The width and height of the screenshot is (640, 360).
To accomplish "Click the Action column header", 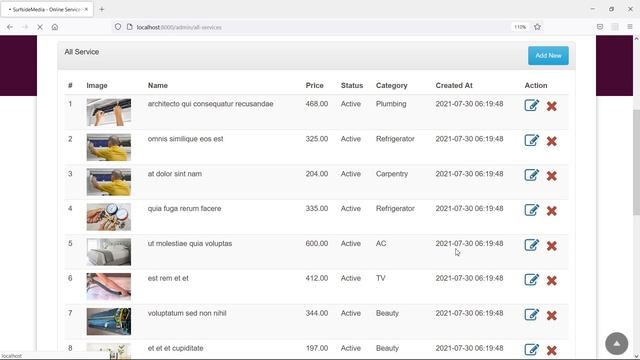I will click(536, 85).
